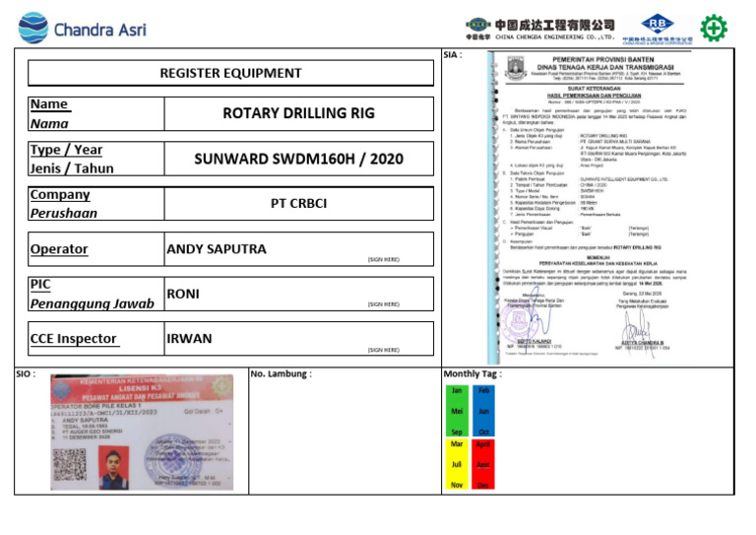Click the Name / Nama label
Screen dimensions: 756x535
pos(50,114)
